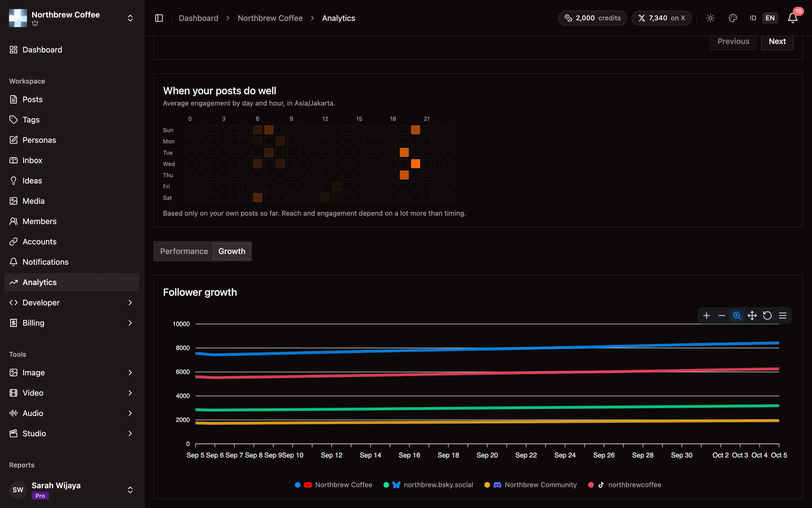812x508 pixels.
Task: Open Posts in the sidebar
Action: (x=72, y=99)
